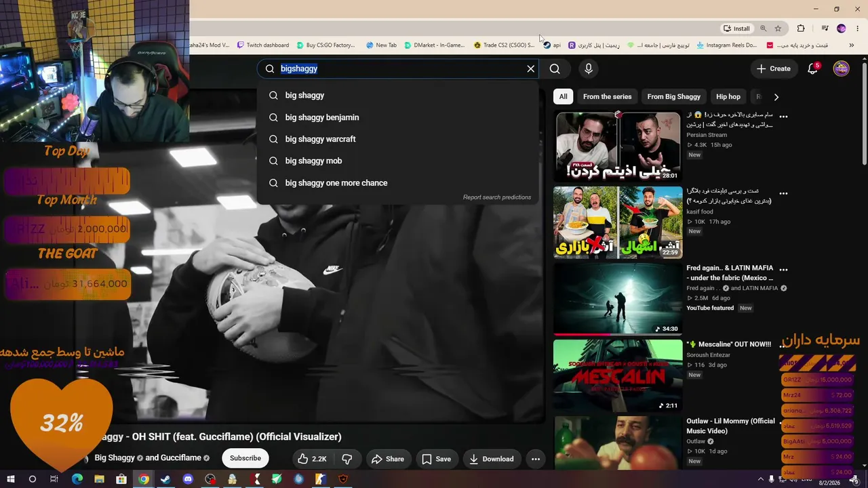Download the video

(491, 459)
